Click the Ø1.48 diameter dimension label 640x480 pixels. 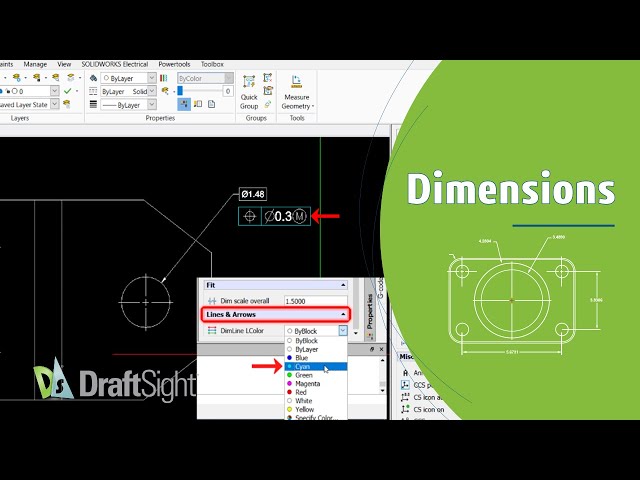[x=253, y=194]
